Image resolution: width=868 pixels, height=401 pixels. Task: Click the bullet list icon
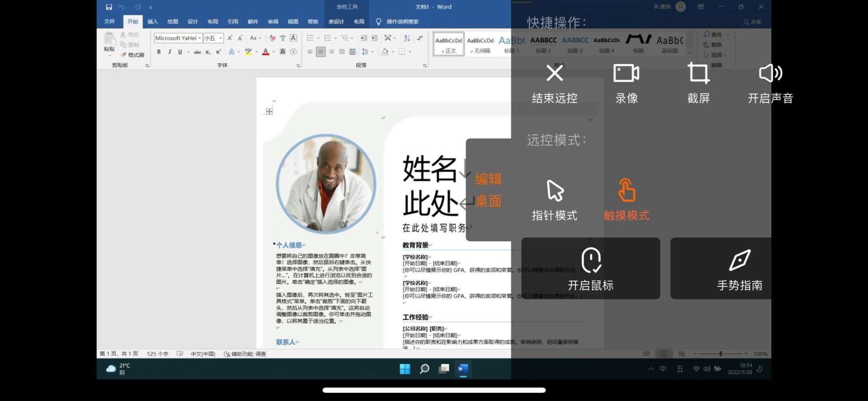[310, 38]
